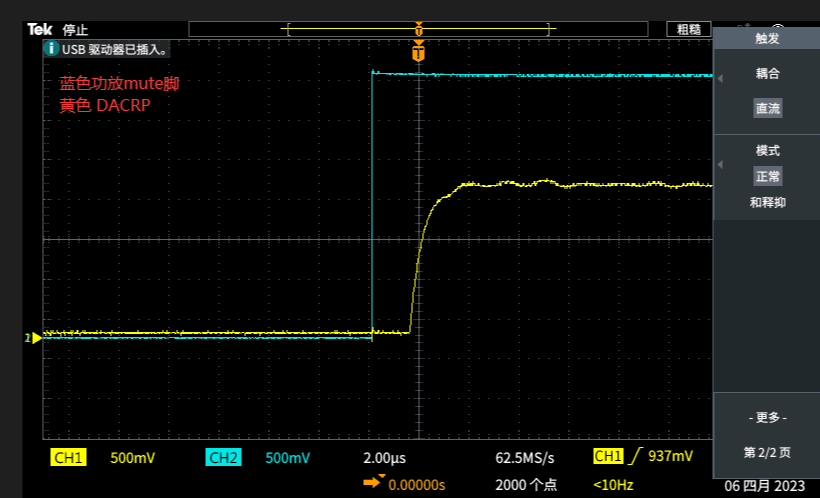This screenshot has width=820, height=498.
Task: Select the cyan CH2 channel badge
Action: (223, 457)
